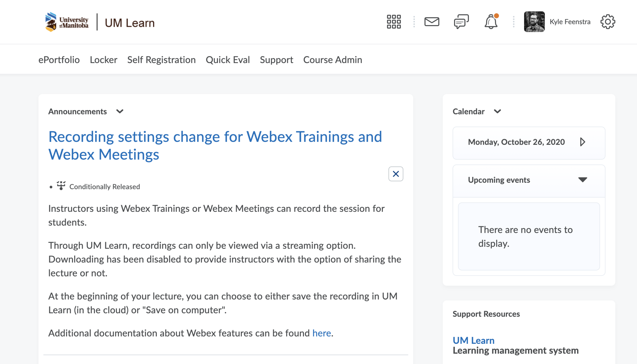Open the ePortfolio nav item
This screenshot has height=364, width=637.
pos(59,60)
